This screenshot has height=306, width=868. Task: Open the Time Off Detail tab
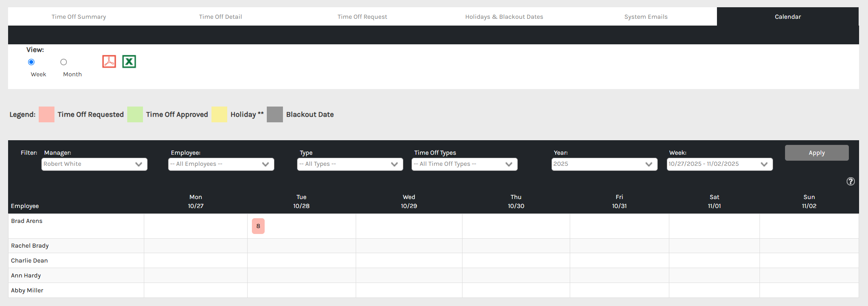tap(220, 17)
